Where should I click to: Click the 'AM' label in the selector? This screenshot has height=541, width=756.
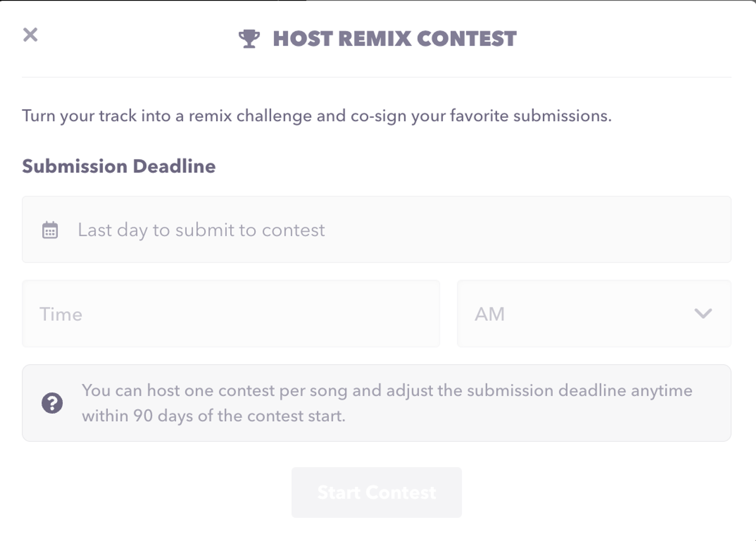tap(489, 314)
